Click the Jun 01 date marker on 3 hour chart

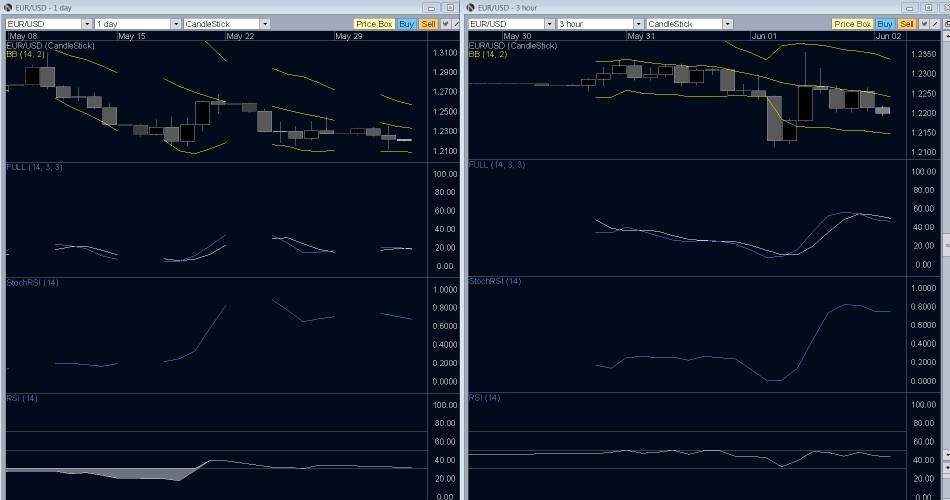point(764,36)
